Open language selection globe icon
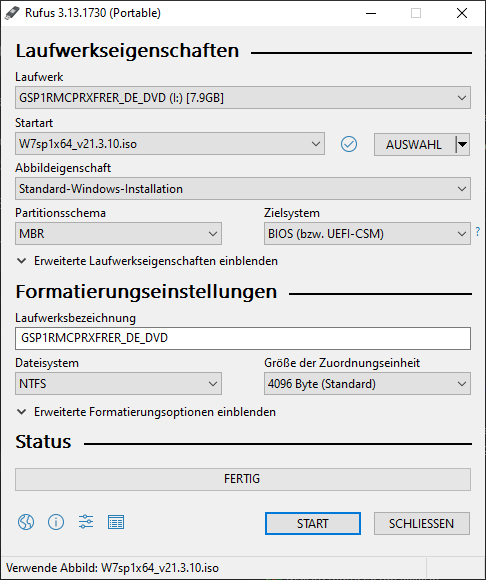 tap(26, 522)
